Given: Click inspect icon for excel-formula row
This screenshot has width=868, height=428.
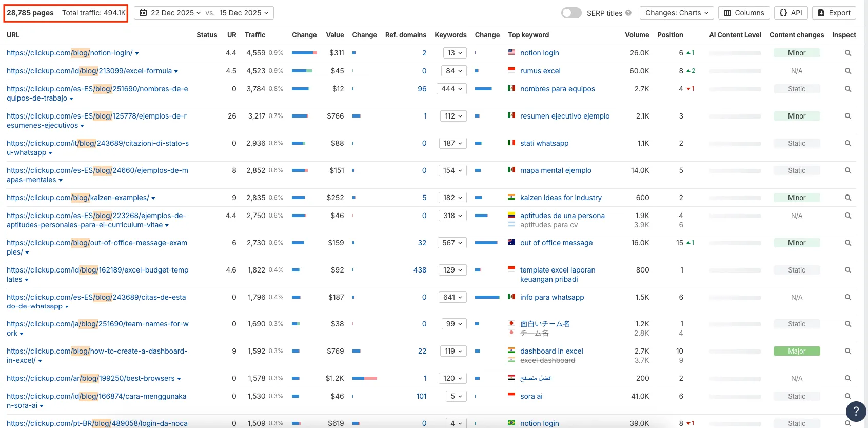Looking at the screenshot, I should pos(847,71).
